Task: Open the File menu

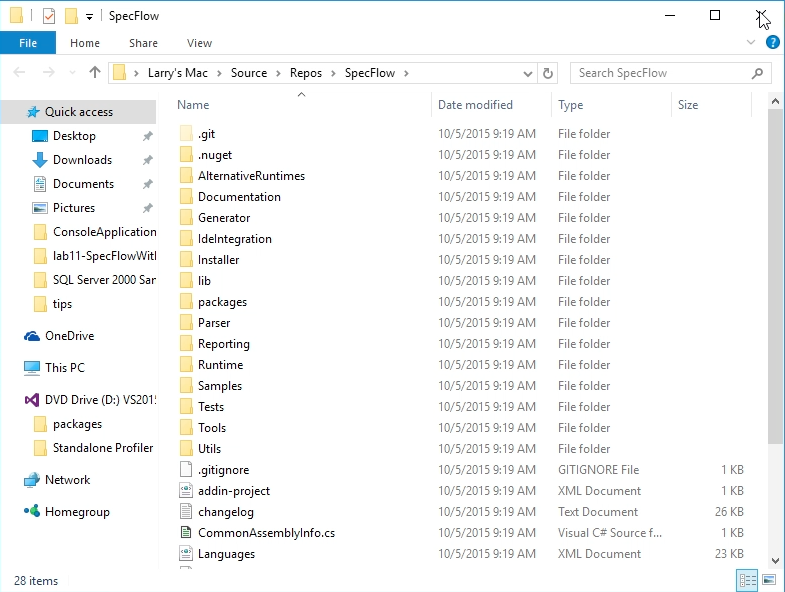Action: coord(28,43)
